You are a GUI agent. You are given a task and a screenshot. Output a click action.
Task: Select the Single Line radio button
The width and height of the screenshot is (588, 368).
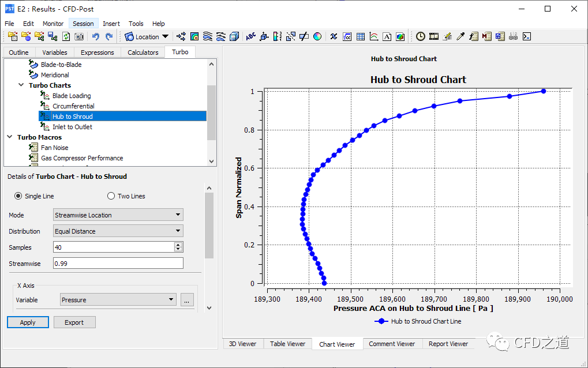point(18,196)
